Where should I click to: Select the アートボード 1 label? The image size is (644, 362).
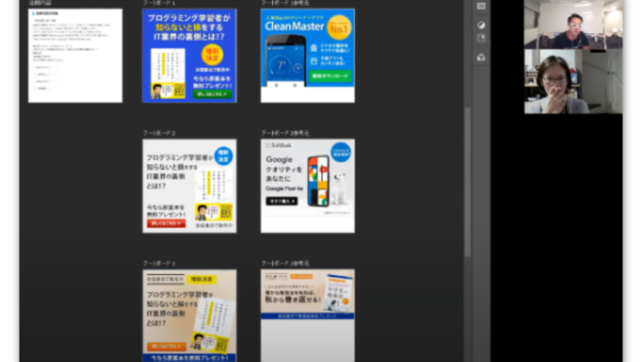[x=159, y=3]
